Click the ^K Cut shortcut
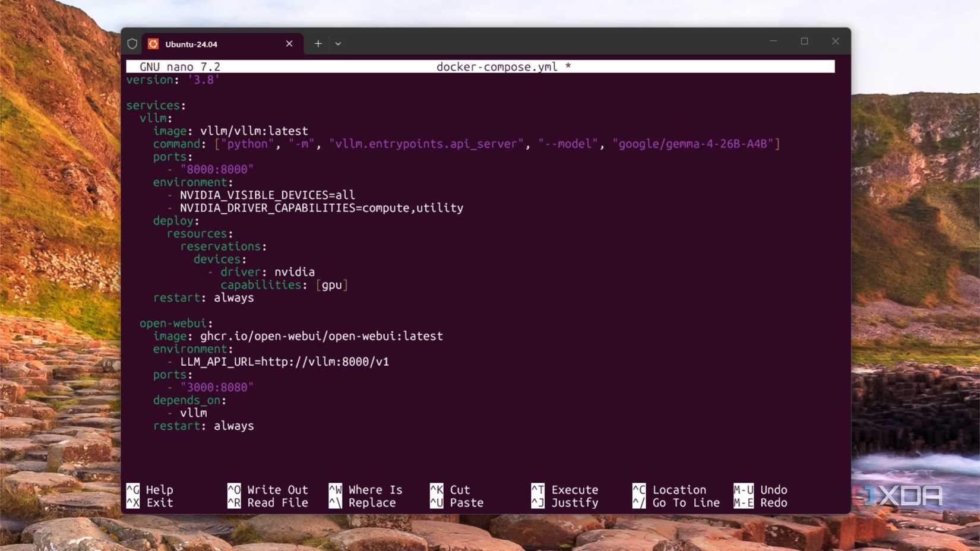The image size is (980, 551). [450, 490]
